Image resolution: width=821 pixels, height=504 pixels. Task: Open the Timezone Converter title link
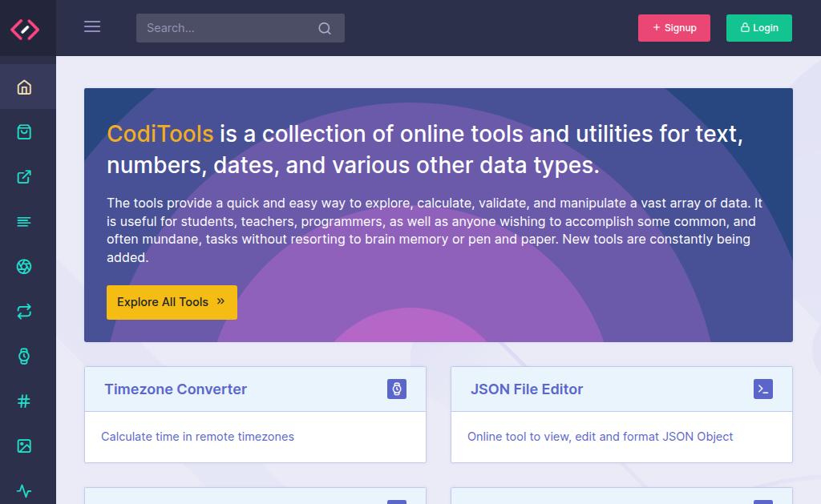176,389
